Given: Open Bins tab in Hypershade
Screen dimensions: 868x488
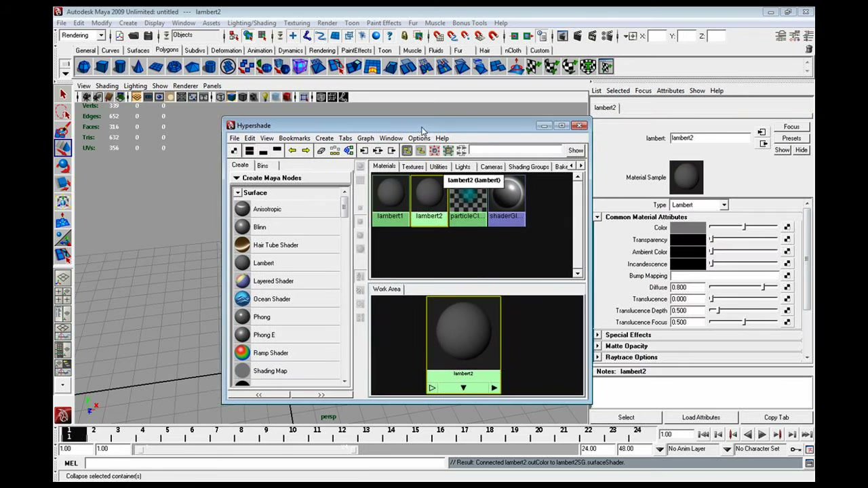Looking at the screenshot, I should click(x=262, y=165).
